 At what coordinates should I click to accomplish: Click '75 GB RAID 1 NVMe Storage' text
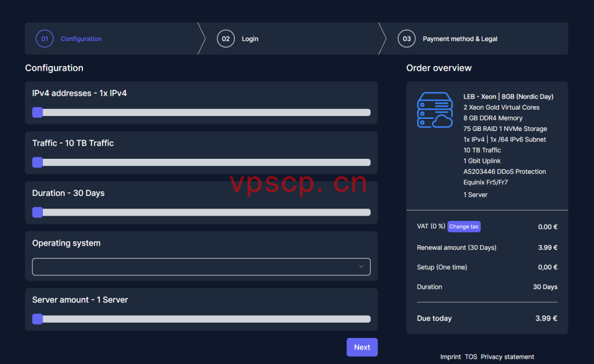pos(505,129)
